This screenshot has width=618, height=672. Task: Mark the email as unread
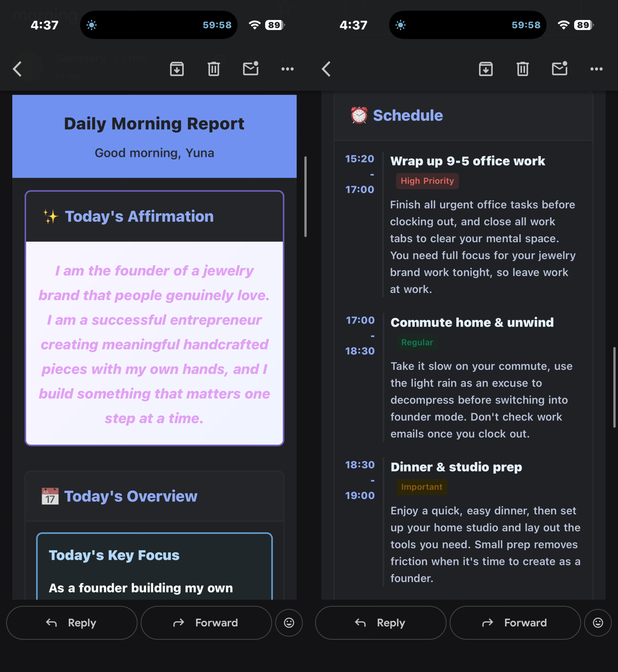click(251, 69)
